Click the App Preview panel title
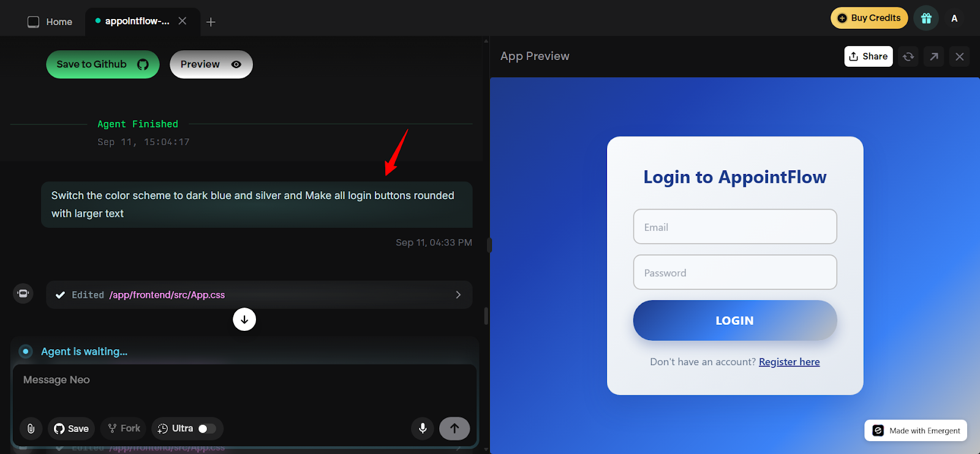The width and height of the screenshot is (980, 454). pyautogui.click(x=535, y=56)
